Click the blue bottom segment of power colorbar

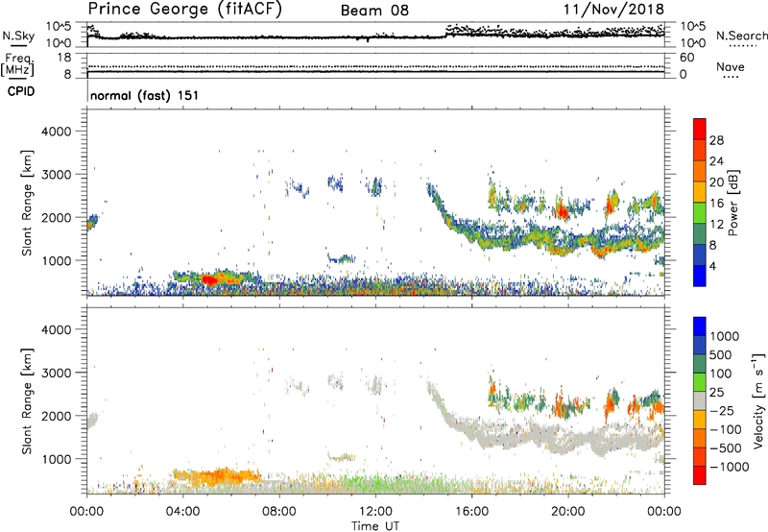click(700, 276)
